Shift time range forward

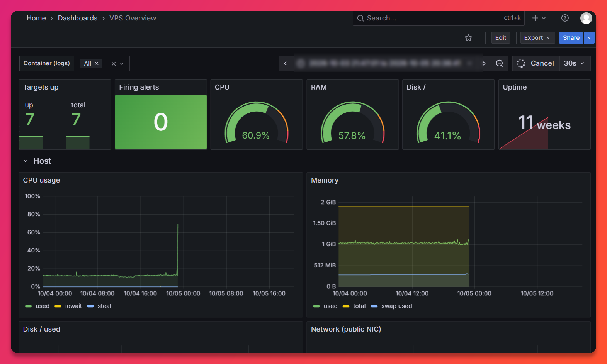pyautogui.click(x=484, y=63)
